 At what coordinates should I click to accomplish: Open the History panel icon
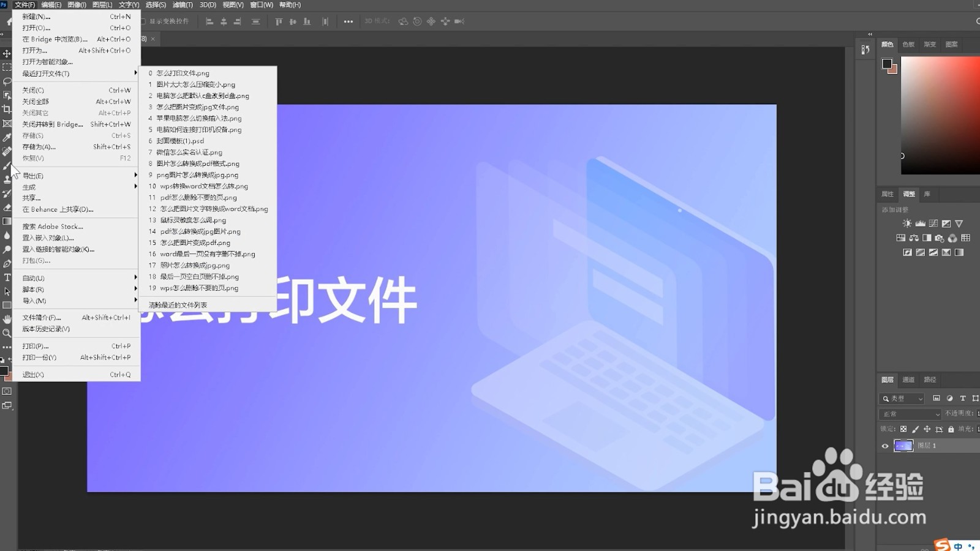865,50
